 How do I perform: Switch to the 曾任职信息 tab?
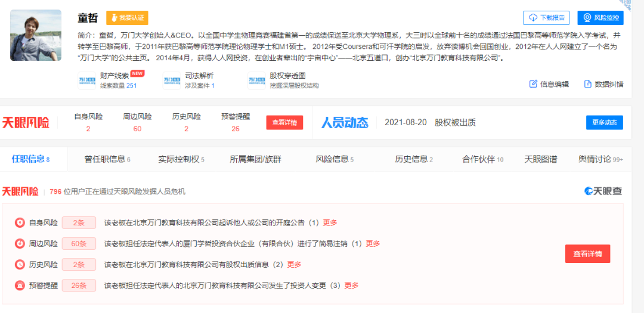107,159
